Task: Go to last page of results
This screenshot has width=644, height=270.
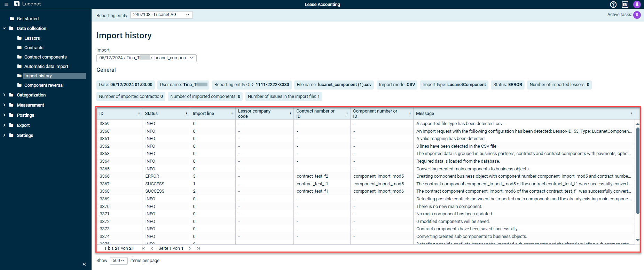Action: click(198, 248)
